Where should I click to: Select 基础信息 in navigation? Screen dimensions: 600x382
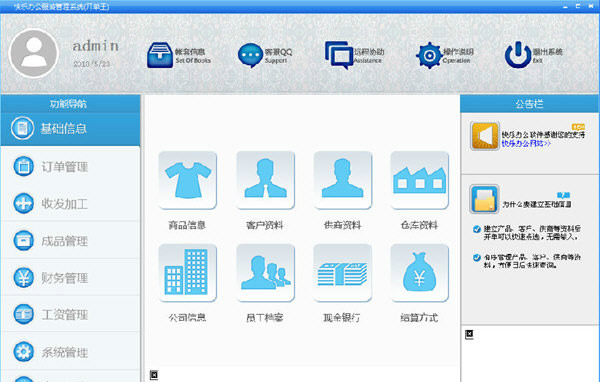pyautogui.click(x=70, y=129)
